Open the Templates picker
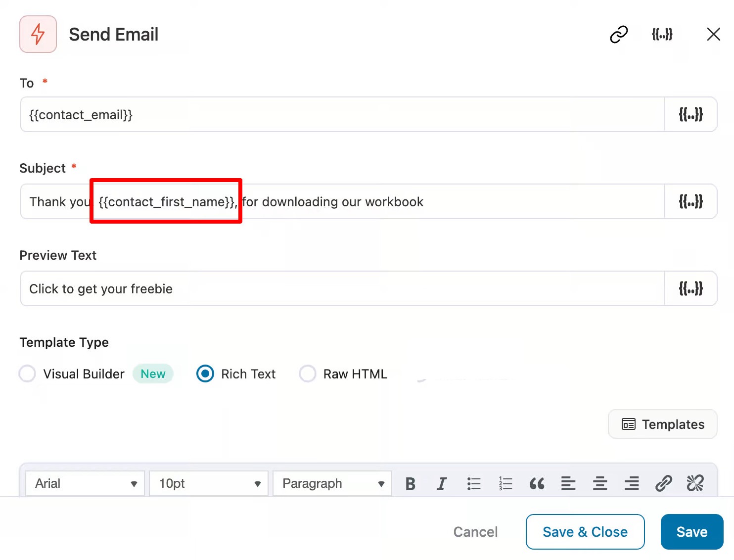 tap(662, 424)
